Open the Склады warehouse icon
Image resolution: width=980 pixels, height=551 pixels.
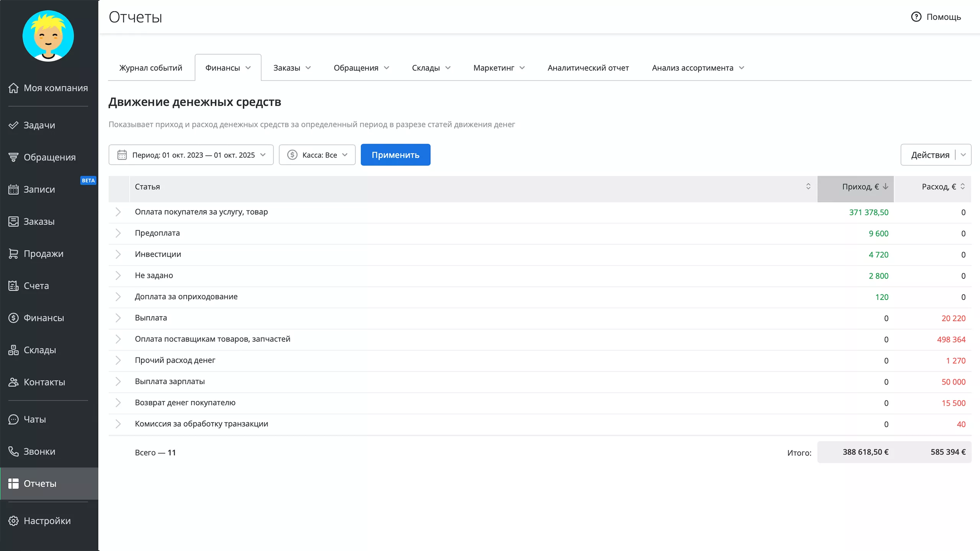tap(13, 350)
